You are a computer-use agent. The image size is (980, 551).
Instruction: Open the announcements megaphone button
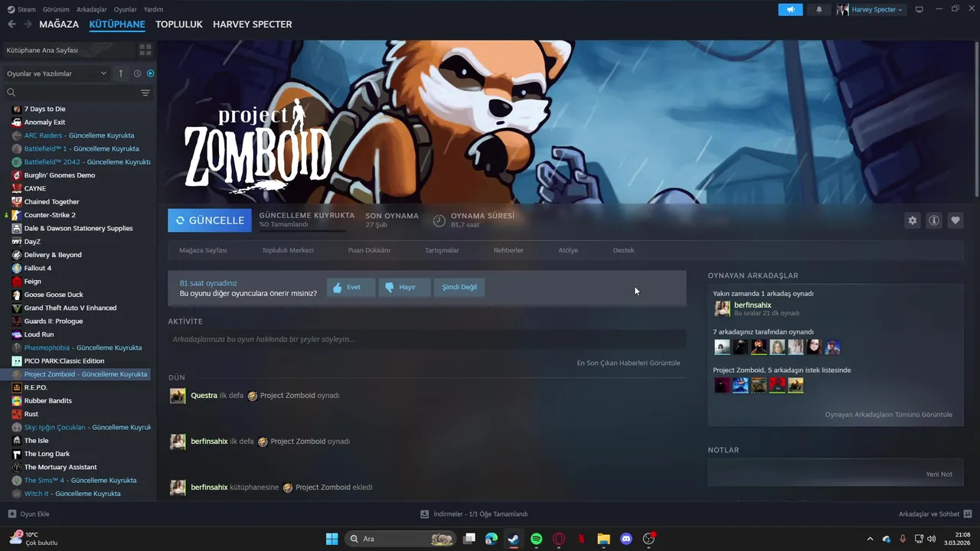[790, 9]
